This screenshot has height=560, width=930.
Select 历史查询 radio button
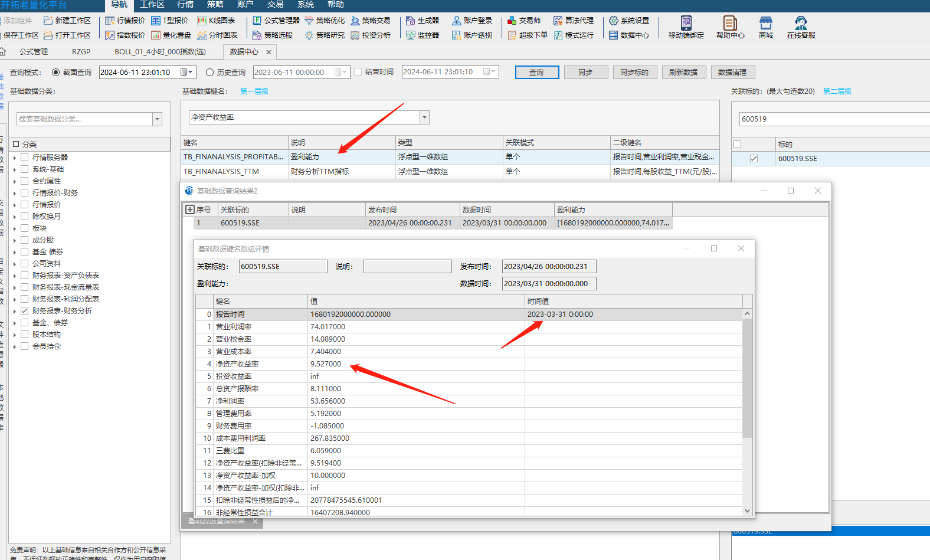(209, 73)
